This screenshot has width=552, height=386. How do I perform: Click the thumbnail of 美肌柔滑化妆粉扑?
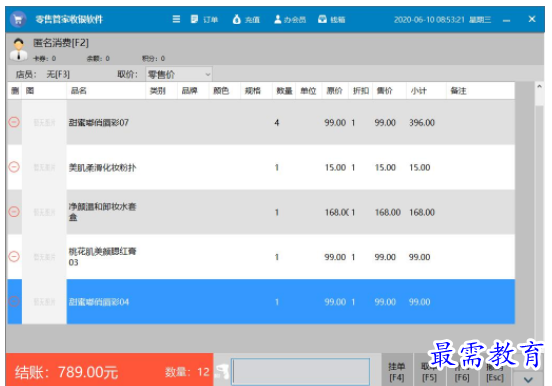44,167
